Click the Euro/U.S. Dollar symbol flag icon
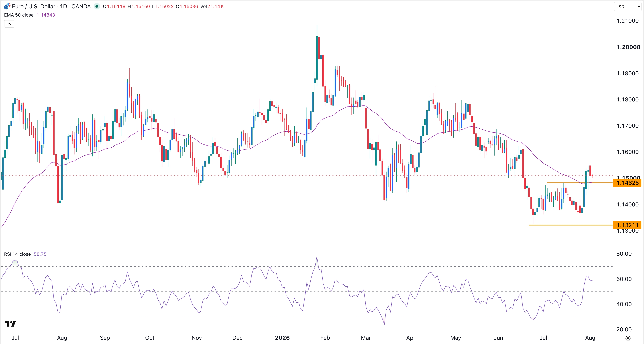The image size is (644, 344). point(7,6)
